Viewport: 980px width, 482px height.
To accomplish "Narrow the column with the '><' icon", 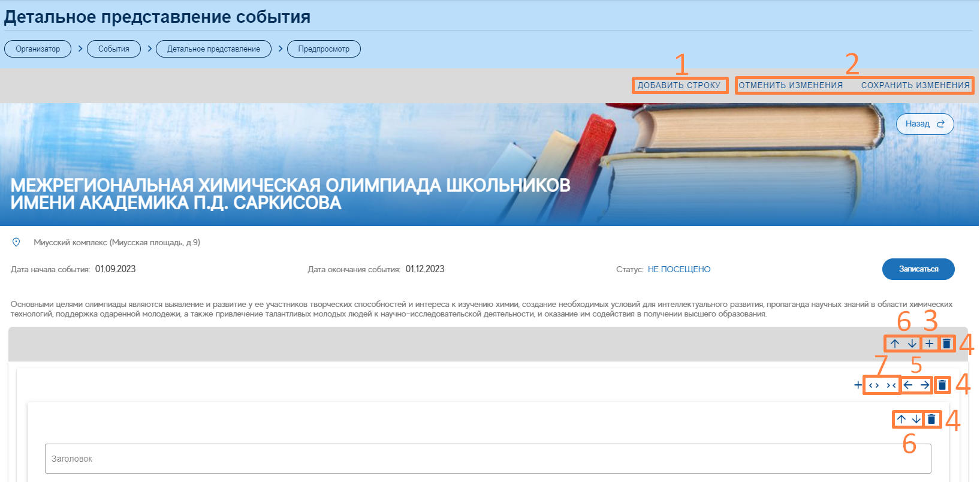I will pos(891,385).
